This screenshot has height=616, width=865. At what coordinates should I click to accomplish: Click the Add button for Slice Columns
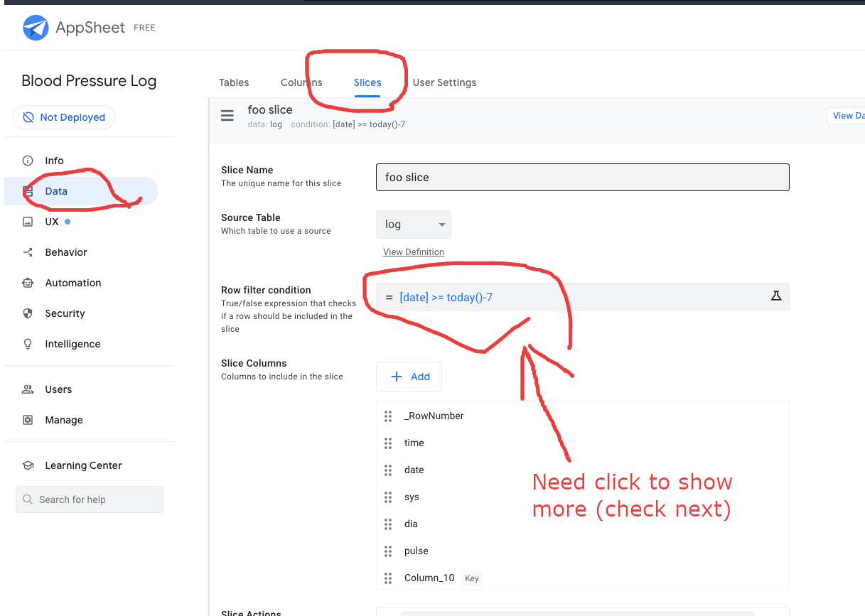[x=409, y=377]
